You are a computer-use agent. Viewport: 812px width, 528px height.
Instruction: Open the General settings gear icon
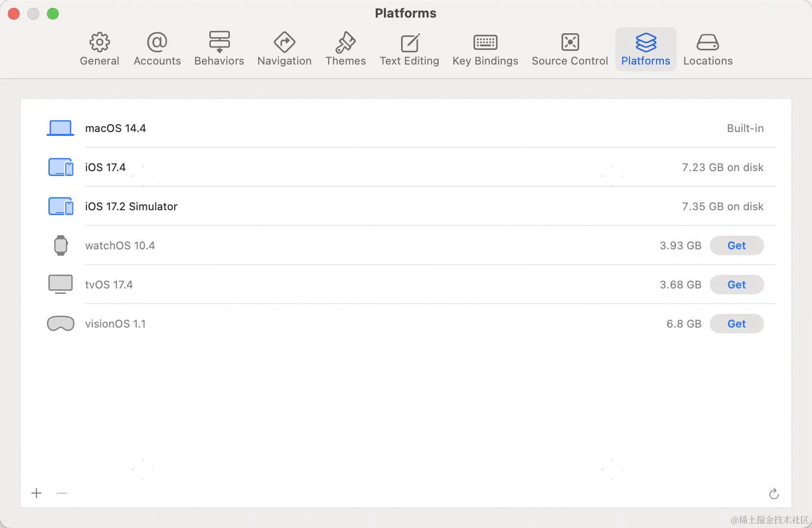point(99,43)
